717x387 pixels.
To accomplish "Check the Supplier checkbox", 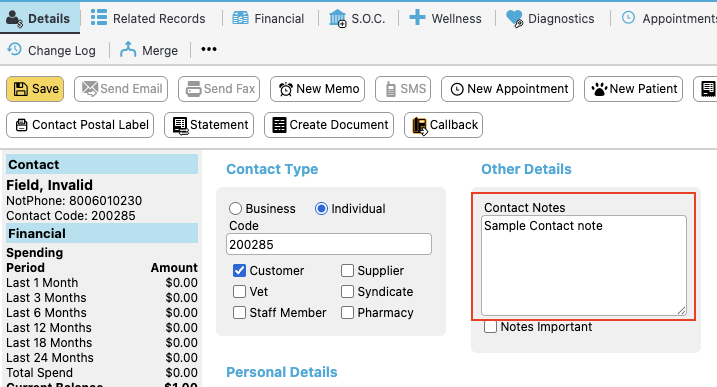I will 347,270.
